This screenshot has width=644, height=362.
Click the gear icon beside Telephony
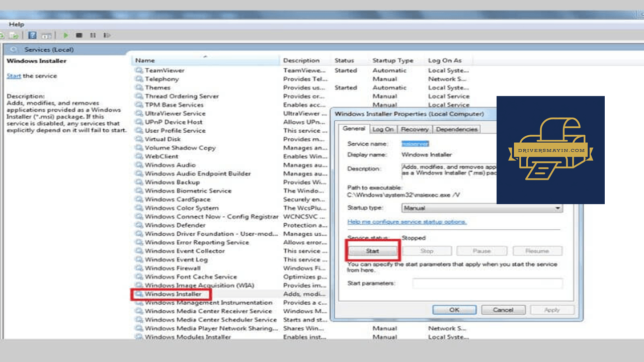139,79
